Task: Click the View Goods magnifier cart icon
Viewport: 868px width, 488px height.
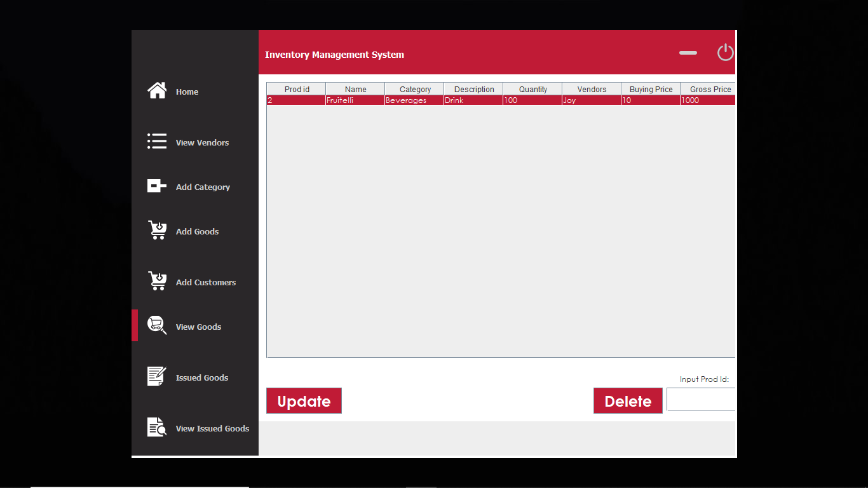Action: tap(157, 325)
